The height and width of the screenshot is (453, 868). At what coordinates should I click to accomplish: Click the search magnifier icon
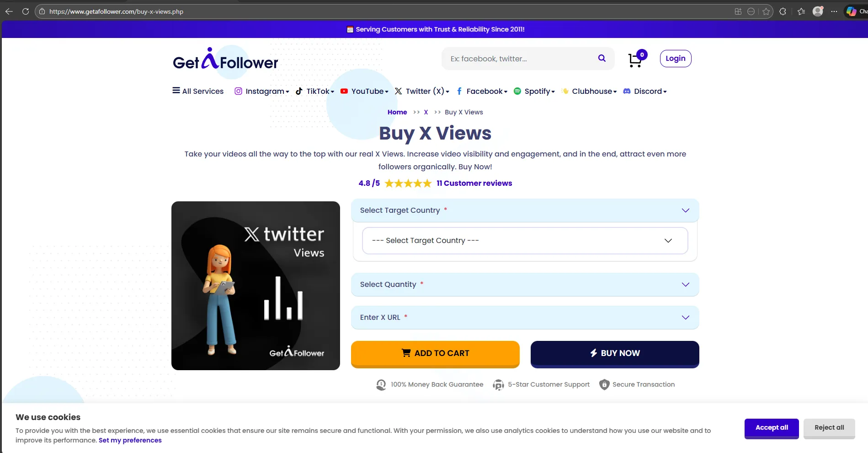(x=602, y=58)
